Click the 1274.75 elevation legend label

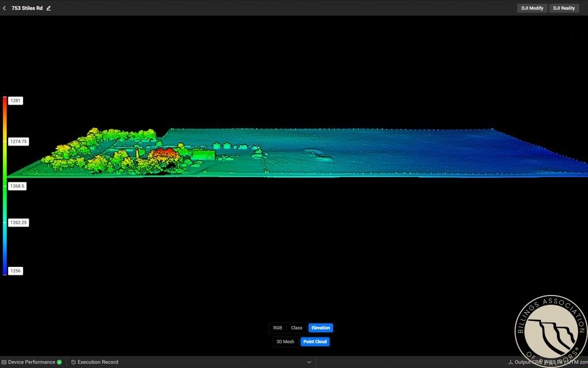point(18,141)
